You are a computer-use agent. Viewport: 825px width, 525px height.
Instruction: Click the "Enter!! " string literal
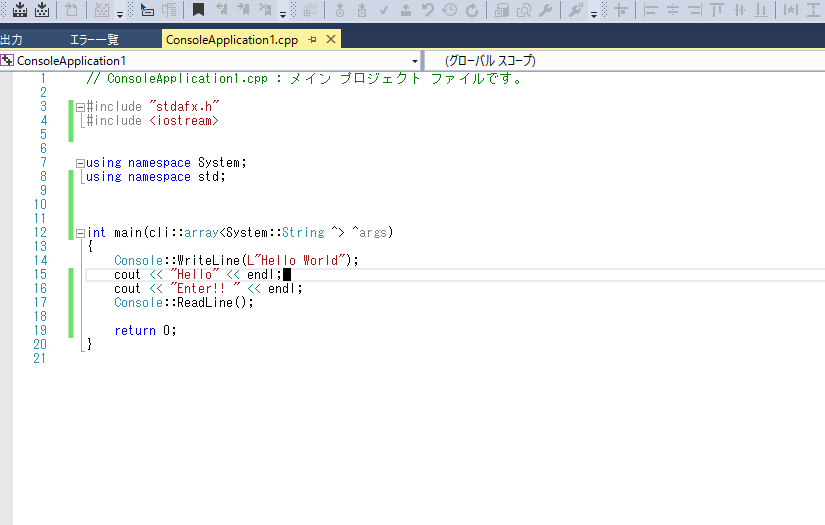(x=205, y=289)
